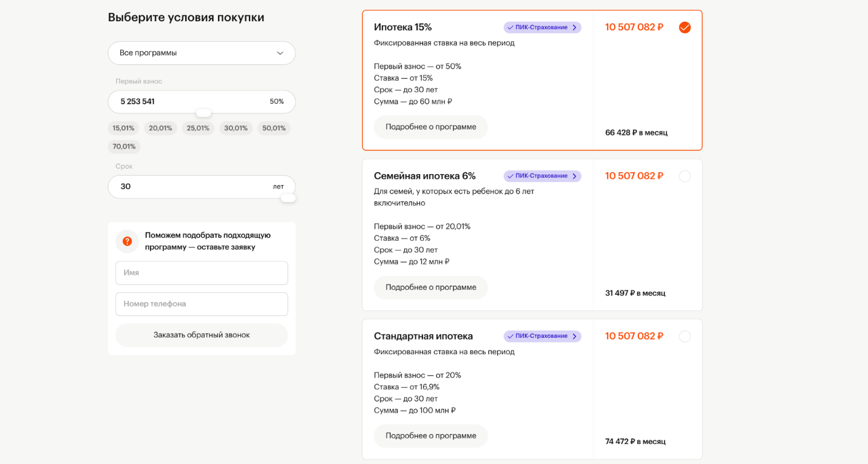Screen dimensions: 868x464
Task: Choose the 15,01% down payment chip
Action: pos(123,128)
